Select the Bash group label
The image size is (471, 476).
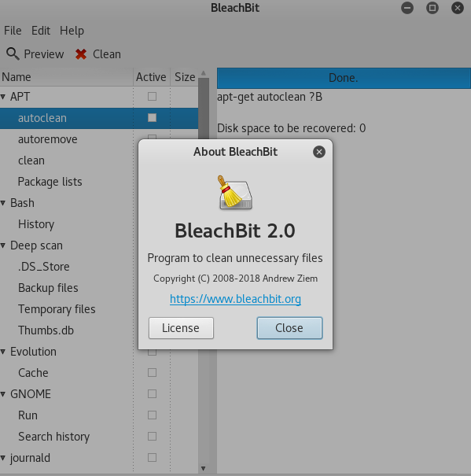click(x=22, y=203)
